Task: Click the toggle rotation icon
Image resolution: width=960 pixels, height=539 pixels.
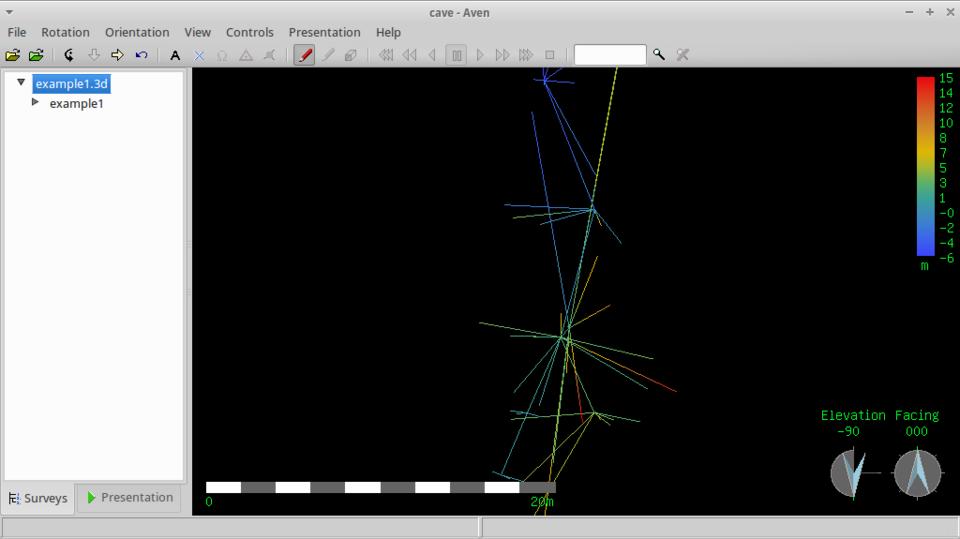Action: [x=69, y=55]
